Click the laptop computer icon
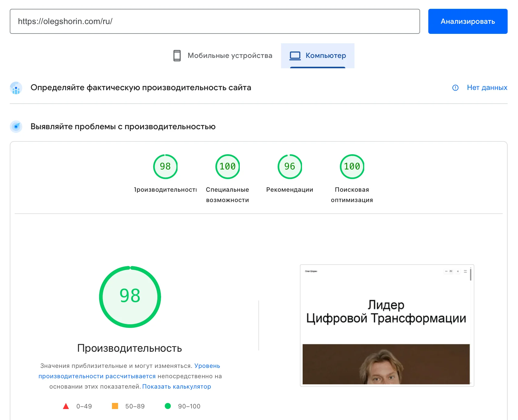 click(295, 55)
